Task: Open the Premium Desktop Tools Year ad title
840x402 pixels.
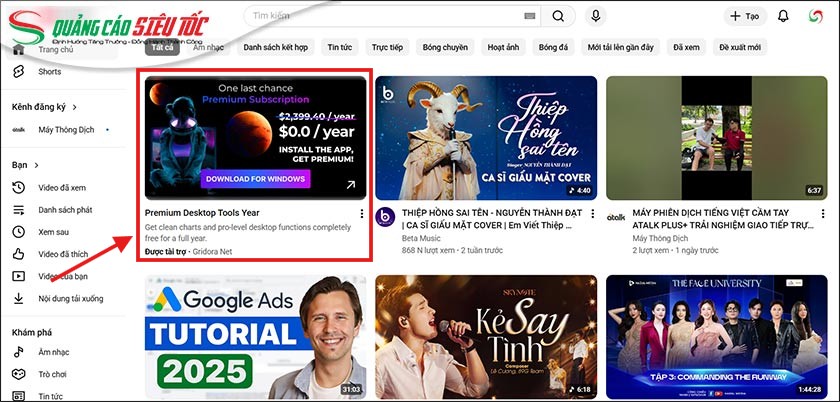Action: click(x=202, y=213)
